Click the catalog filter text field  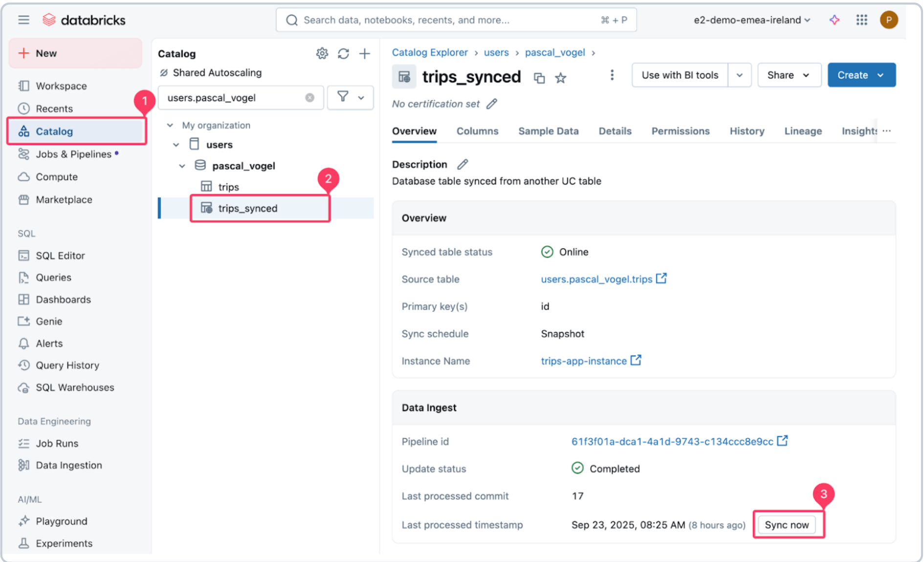click(x=241, y=98)
